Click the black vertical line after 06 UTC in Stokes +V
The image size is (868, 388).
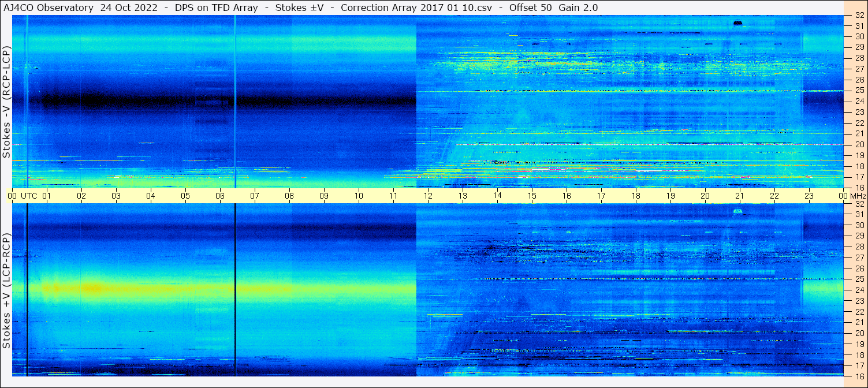235,290
